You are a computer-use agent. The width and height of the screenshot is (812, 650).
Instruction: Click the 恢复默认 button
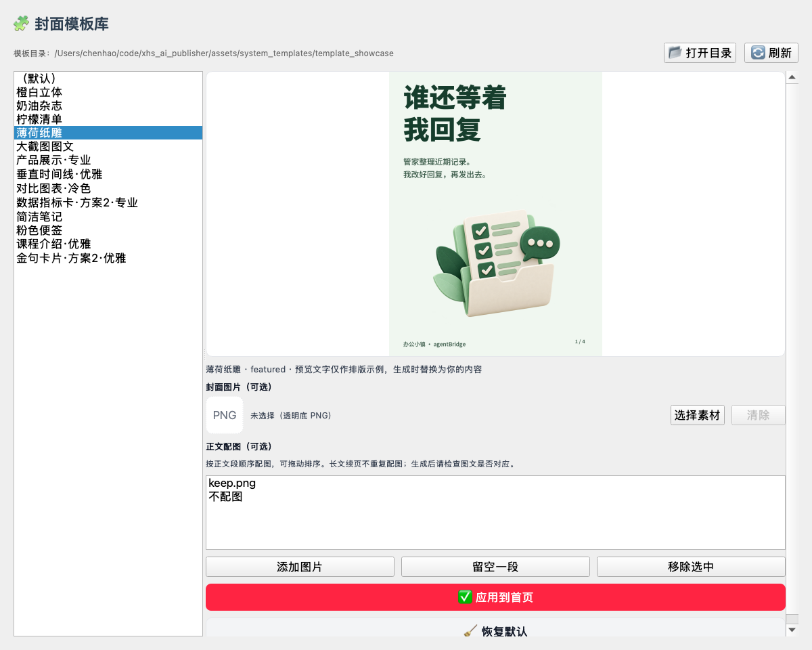pyautogui.click(x=495, y=628)
